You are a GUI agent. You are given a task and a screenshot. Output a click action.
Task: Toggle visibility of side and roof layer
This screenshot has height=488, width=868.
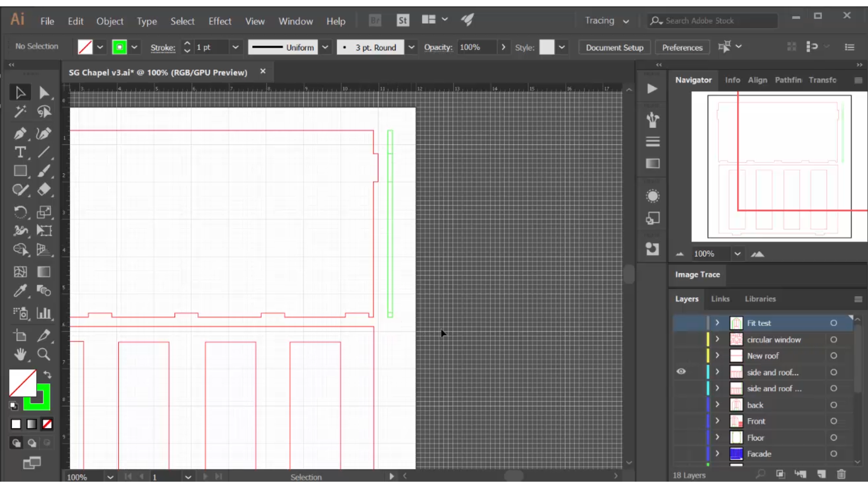tap(681, 372)
